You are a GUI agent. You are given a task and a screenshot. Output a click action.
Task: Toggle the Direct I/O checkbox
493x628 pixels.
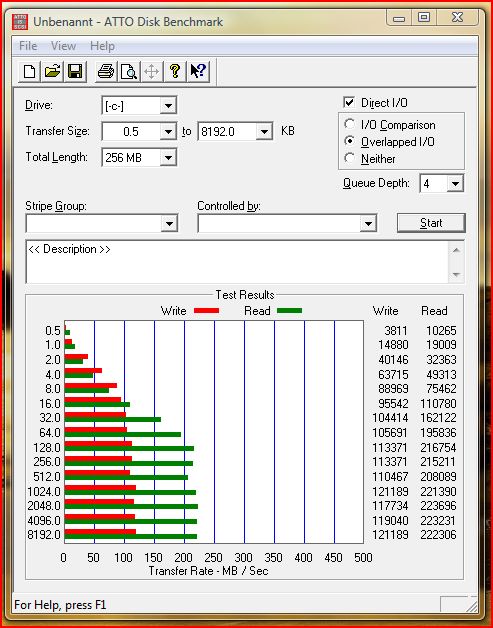[349, 103]
